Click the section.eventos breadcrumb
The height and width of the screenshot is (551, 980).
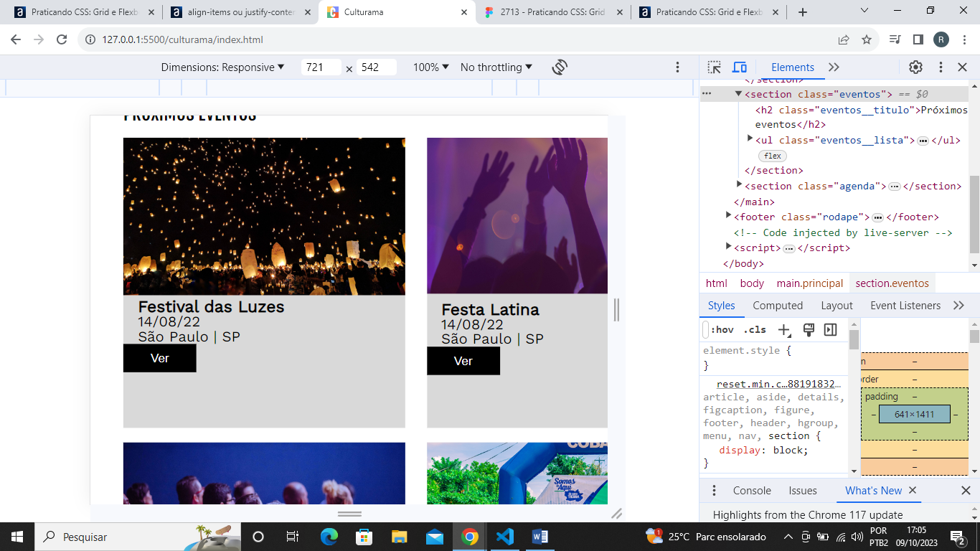[892, 283]
